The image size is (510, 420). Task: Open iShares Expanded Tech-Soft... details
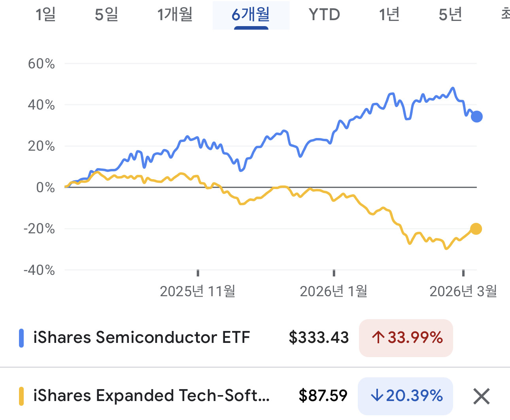pyautogui.click(x=151, y=395)
